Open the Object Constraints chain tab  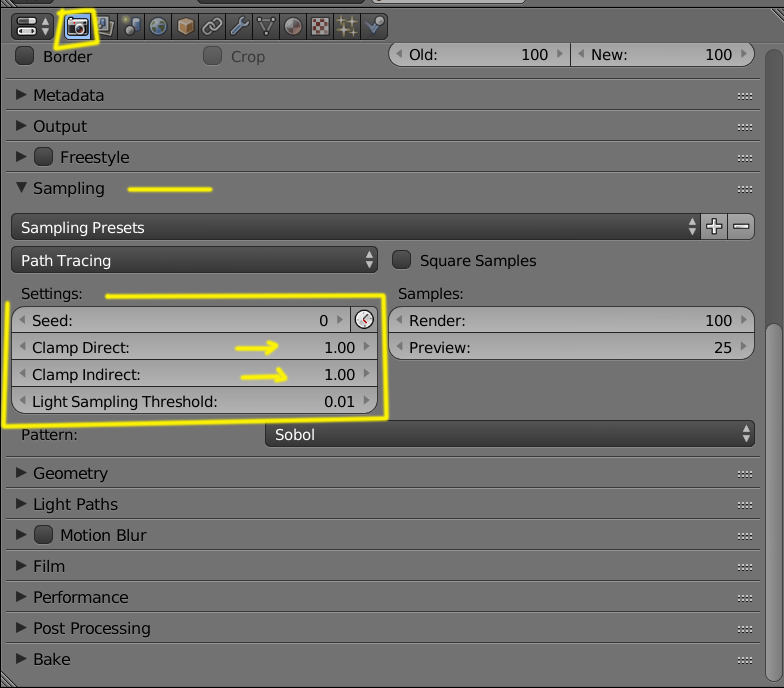click(212, 26)
